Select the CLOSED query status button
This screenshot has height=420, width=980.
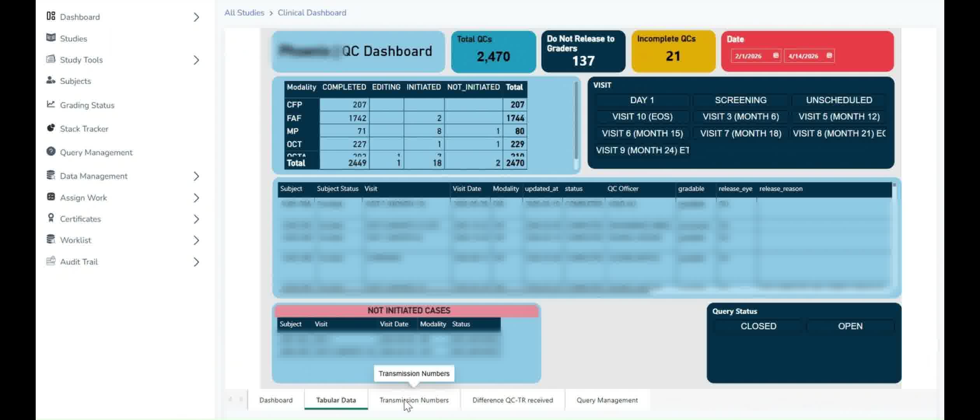pos(758,326)
